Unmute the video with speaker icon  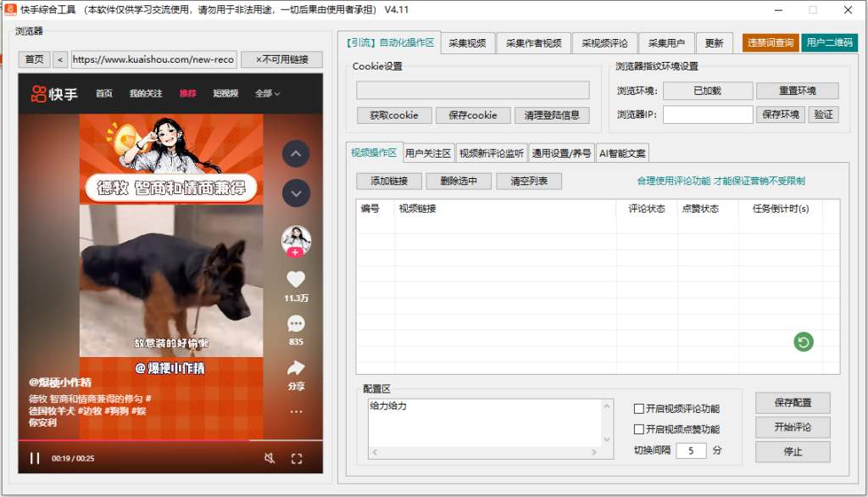pyautogui.click(x=270, y=458)
